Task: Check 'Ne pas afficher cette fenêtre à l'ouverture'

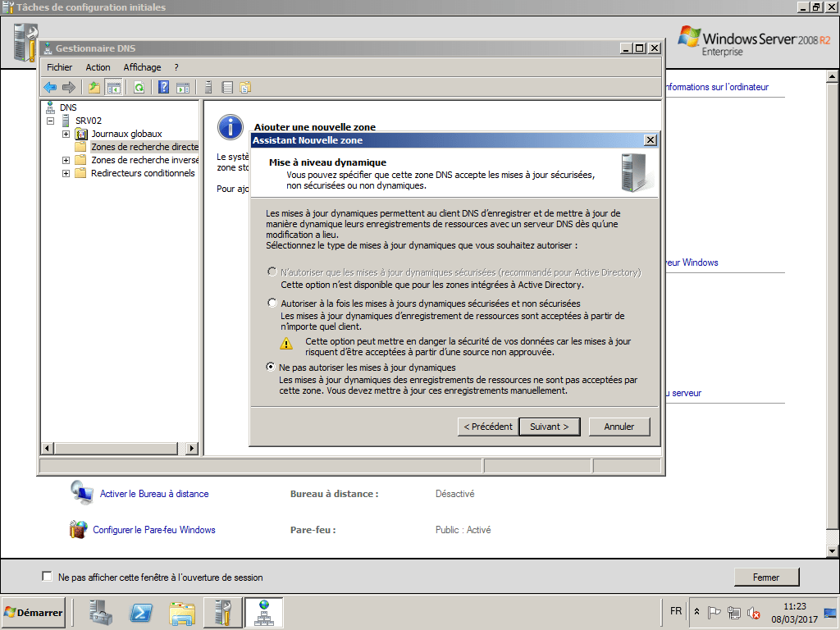Action: (47, 577)
